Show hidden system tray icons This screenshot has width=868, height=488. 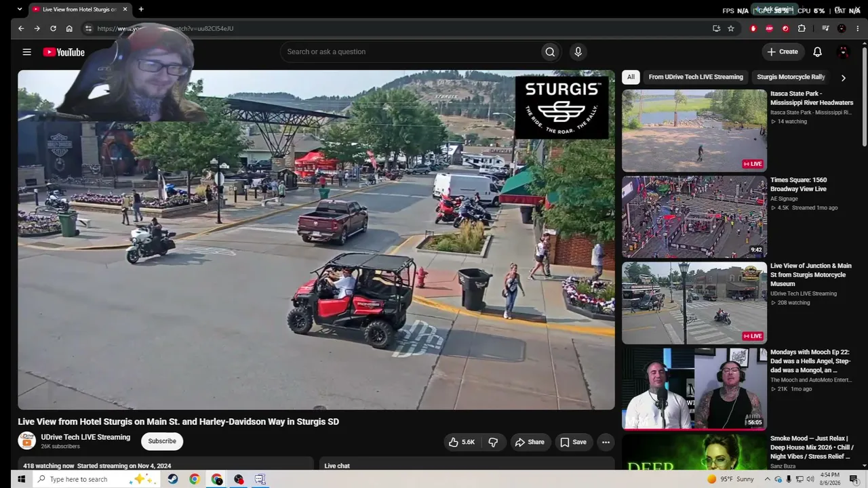pyautogui.click(x=768, y=479)
